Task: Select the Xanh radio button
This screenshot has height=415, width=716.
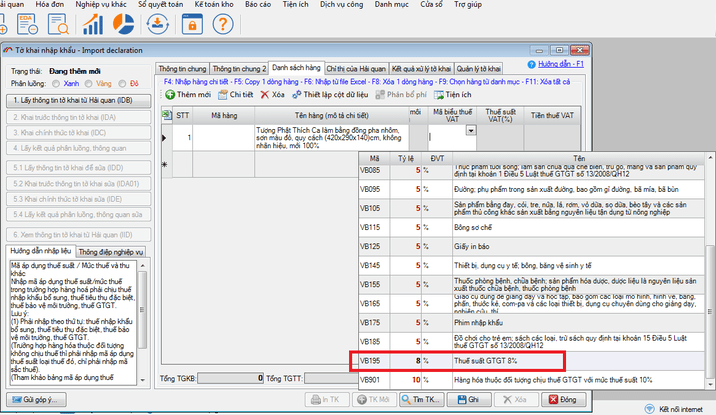Action: coord(57,84)
